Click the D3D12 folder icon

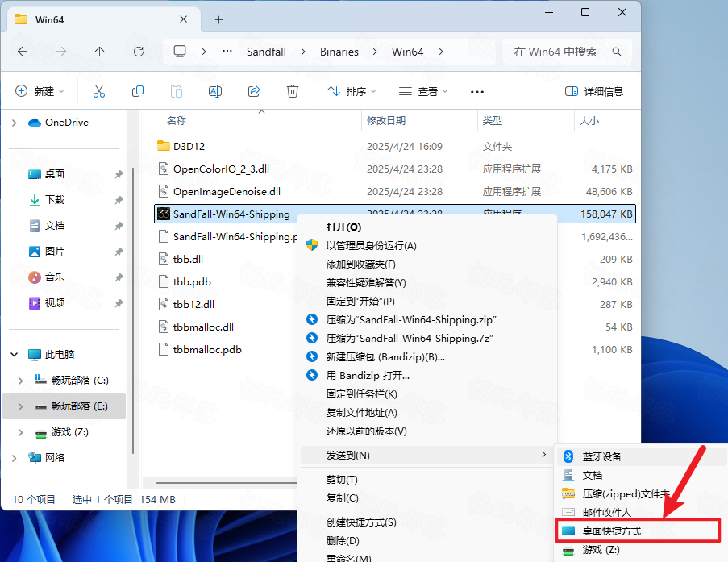[164, 146]
